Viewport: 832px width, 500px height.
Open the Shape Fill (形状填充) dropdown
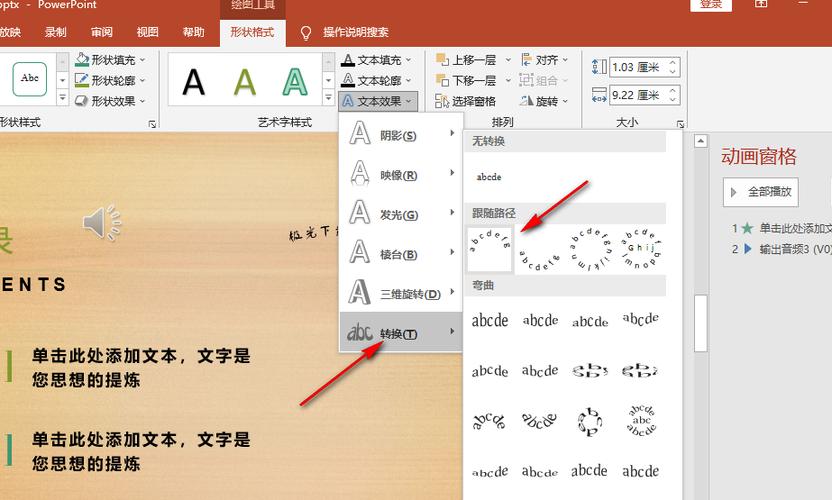point(110,60)
